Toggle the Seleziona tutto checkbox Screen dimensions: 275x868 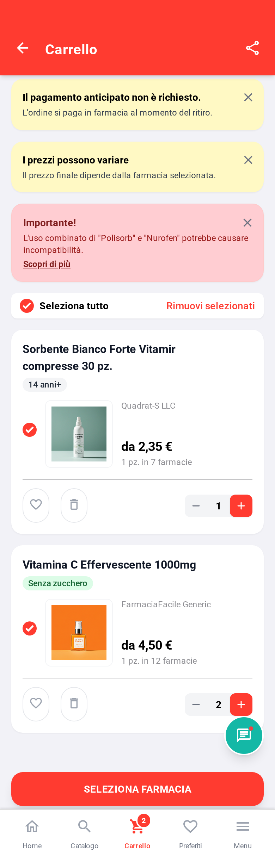pyautogui.click(x=26, y=306)
